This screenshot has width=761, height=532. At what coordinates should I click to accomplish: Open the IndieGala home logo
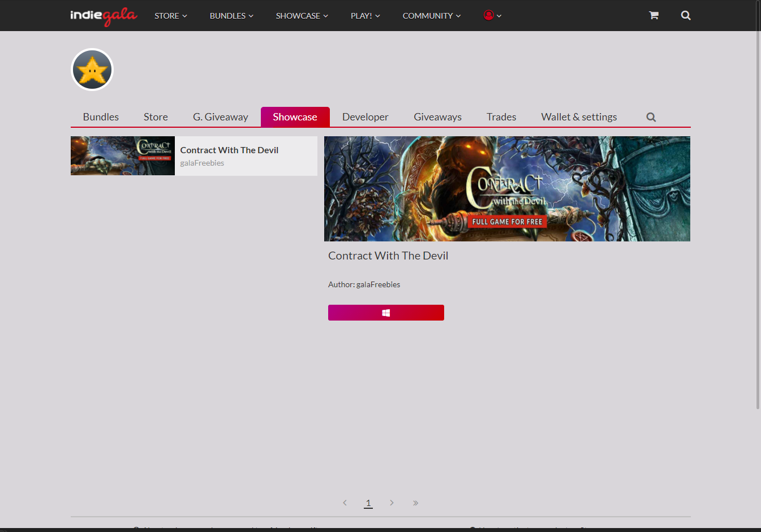click(x=104, y=16)
